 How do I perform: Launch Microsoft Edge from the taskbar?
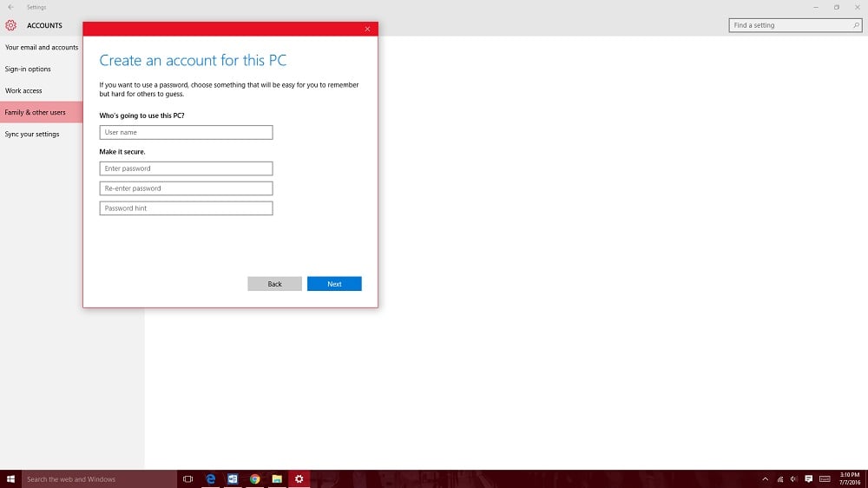click(x=210, y=478)
